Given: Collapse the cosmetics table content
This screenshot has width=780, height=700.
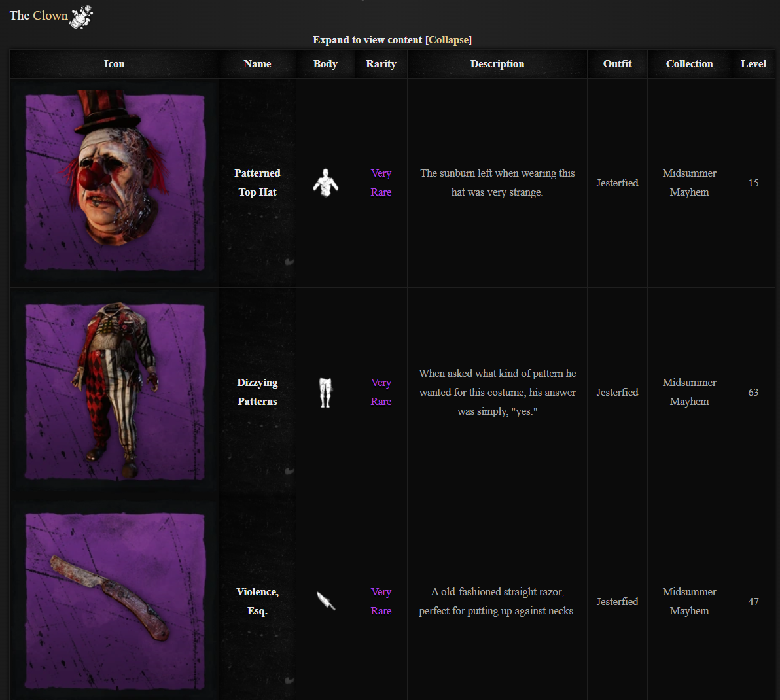Looking at the screenshot, I should tap(449, 40).
